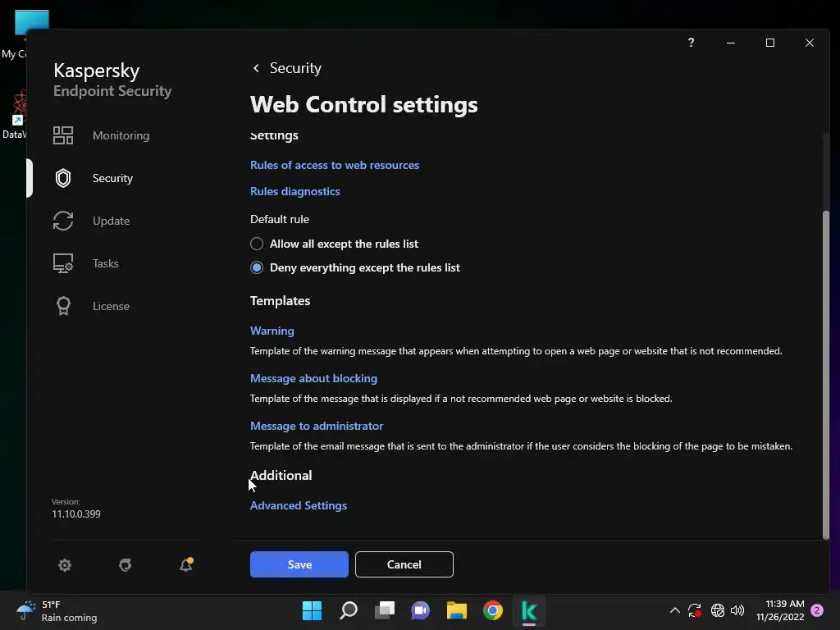Switch to the Tasks section
840x630 pixels.
click(x=106, y=263)
